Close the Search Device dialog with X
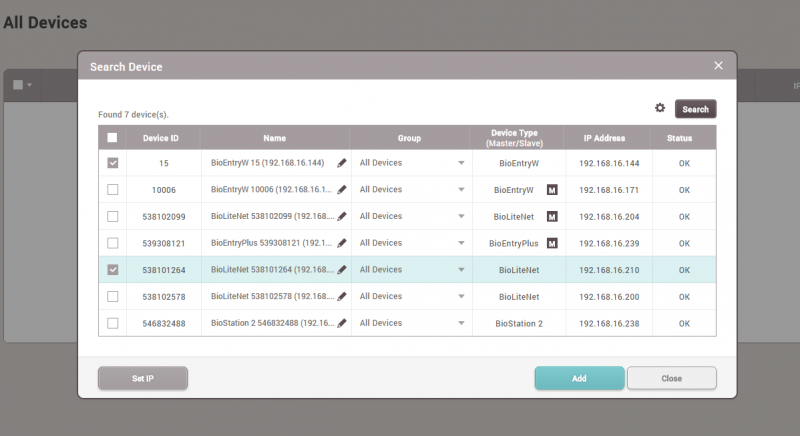This screenshot has width=800, height=436. point(718,66)
